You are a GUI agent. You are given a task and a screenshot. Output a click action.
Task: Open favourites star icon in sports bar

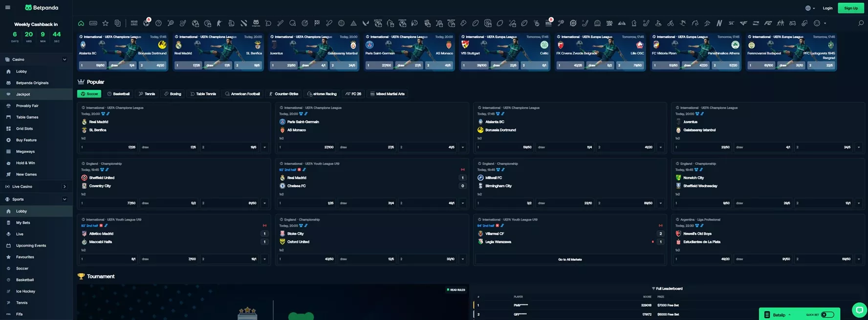pyautogui.click(x=105, y=23)
